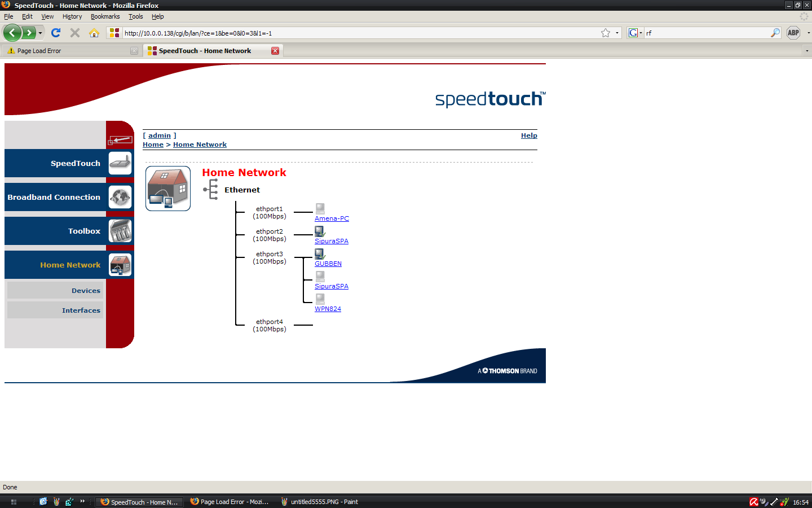Click the active computer icon on ethport2

click(320, 231)
